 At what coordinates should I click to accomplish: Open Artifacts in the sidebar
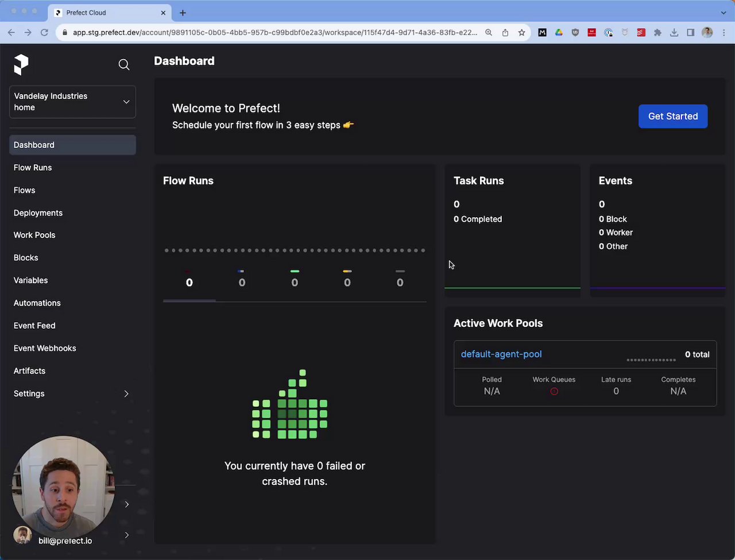pyautogui.click(x=30, y=371)
